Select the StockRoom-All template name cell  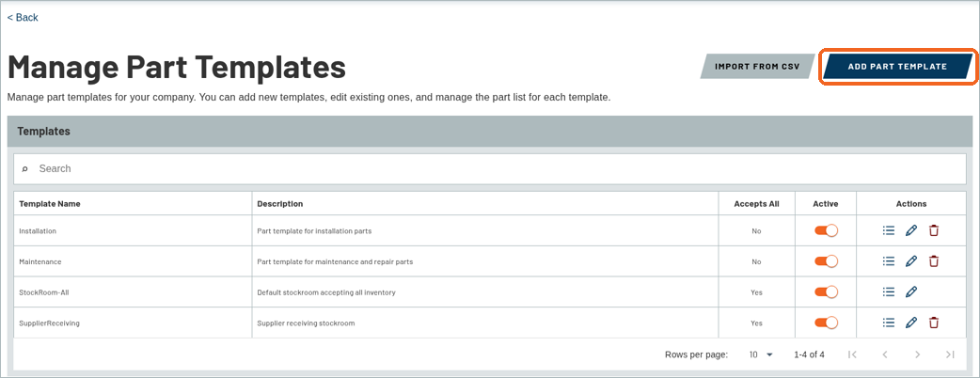(133, 291)
